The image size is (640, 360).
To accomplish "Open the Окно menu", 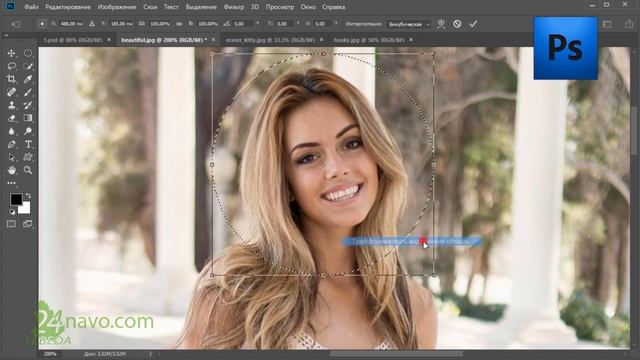I will click(x=308, y=7).
